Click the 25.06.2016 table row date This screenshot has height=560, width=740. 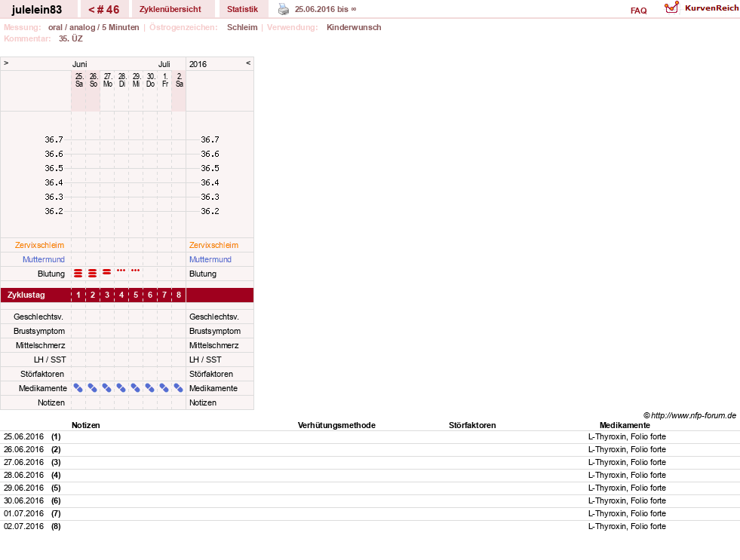pyautogui.click(x=23, y=437)
